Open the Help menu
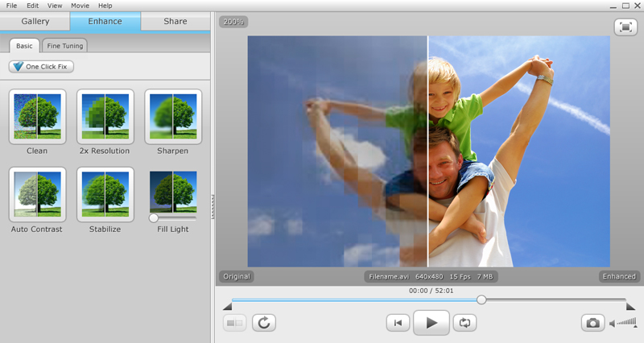 click(x=105, y=6)
